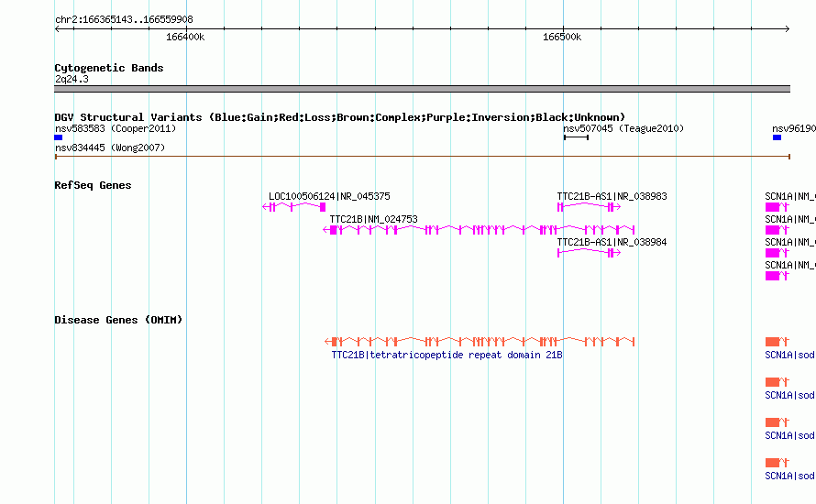Click the chr2:166365143..166559908 coordinate label

(124, 20)
